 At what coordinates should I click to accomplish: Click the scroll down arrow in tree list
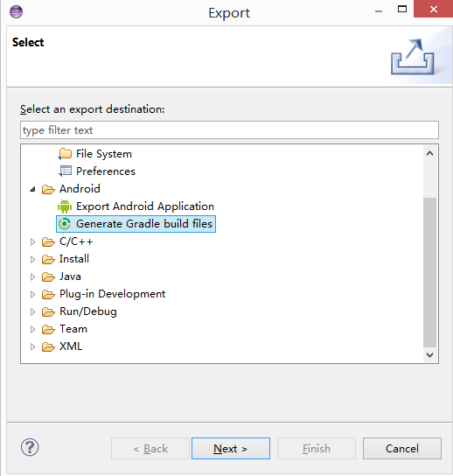429,354
